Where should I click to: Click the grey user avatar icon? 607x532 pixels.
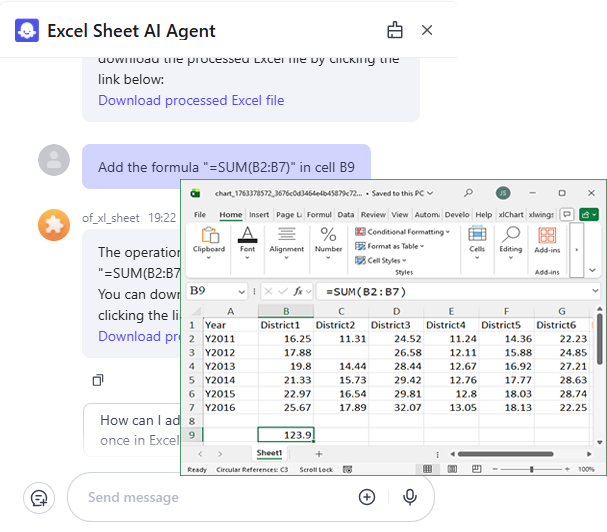click(54, 160)
